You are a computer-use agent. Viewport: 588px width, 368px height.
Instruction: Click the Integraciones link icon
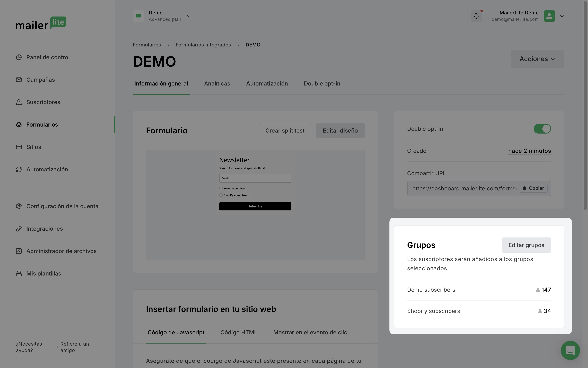tap(19, 229)
